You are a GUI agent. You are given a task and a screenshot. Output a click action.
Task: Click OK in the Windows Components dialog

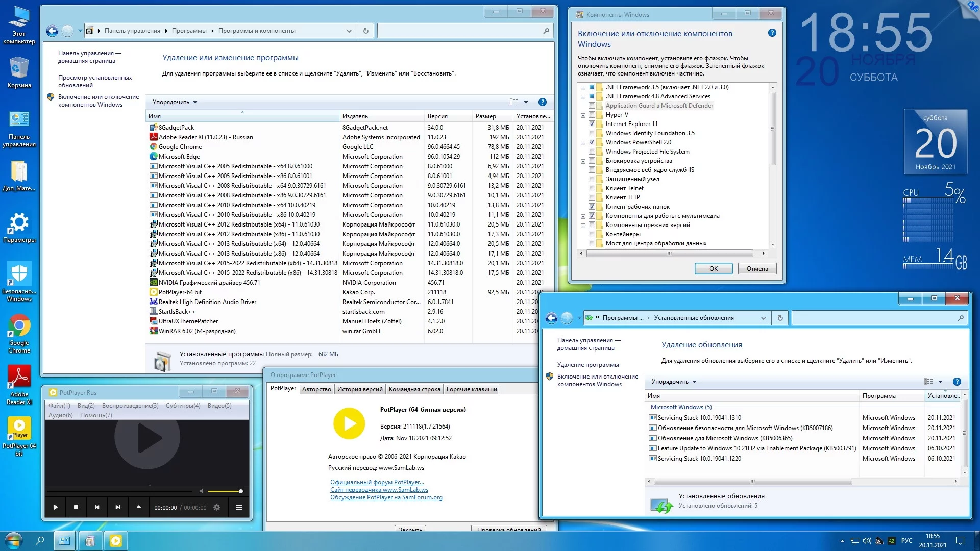pyautogui.click(x=713, y=269)
